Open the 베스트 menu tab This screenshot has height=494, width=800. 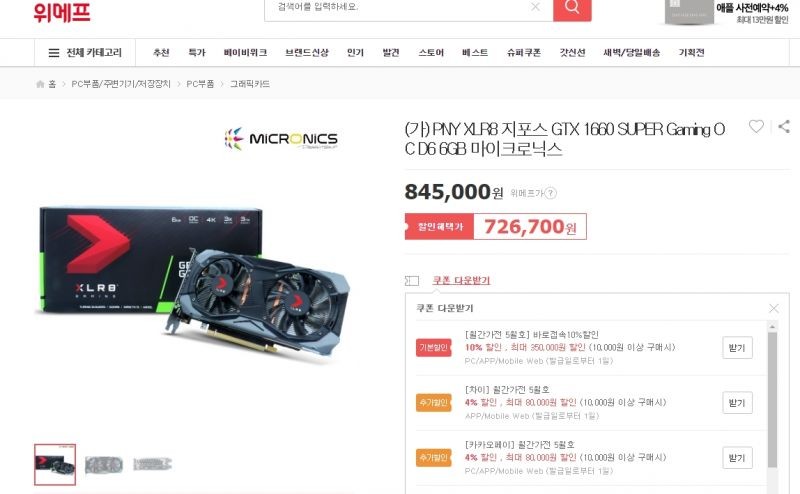pos(475,53)
